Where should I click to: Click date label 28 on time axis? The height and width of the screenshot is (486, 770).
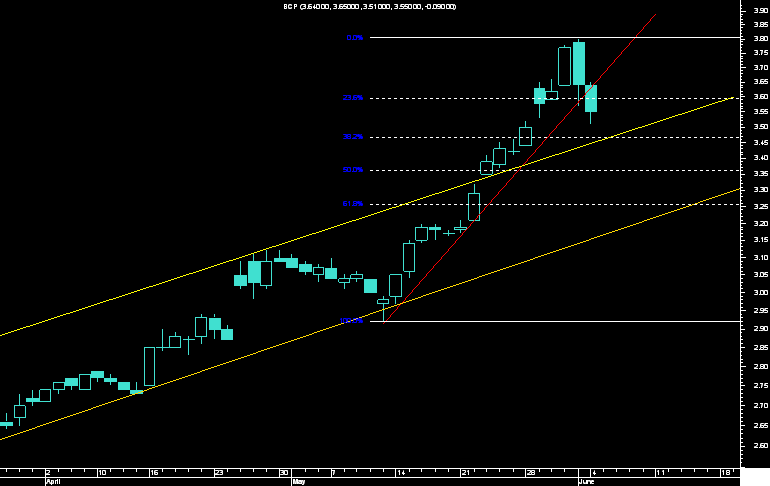[530, 473]
